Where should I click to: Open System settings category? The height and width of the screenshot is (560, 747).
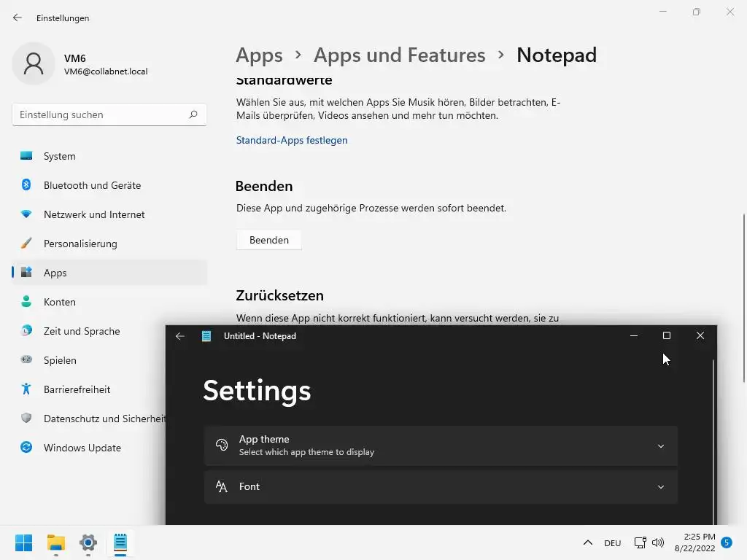click(x=109, y=156)
